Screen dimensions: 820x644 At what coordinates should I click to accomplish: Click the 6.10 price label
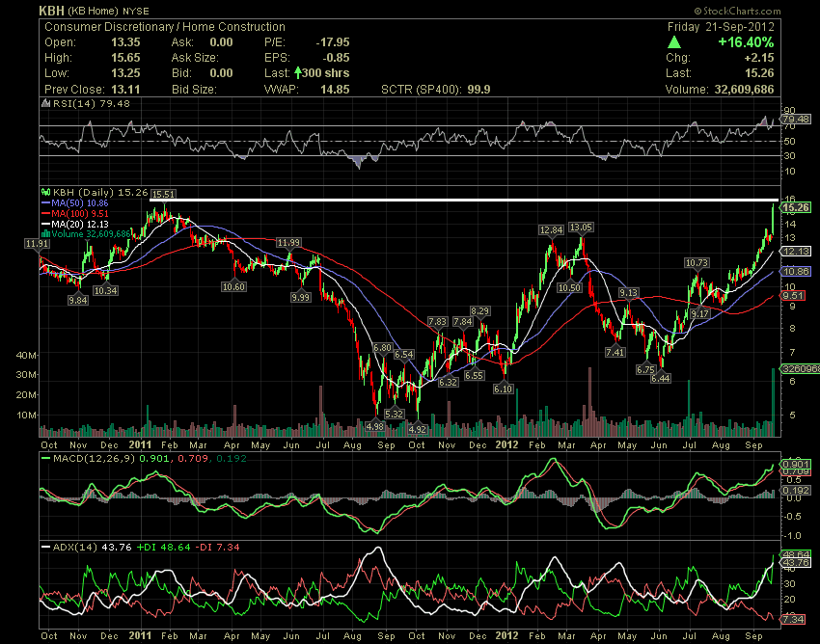click(x=503, y=389)
